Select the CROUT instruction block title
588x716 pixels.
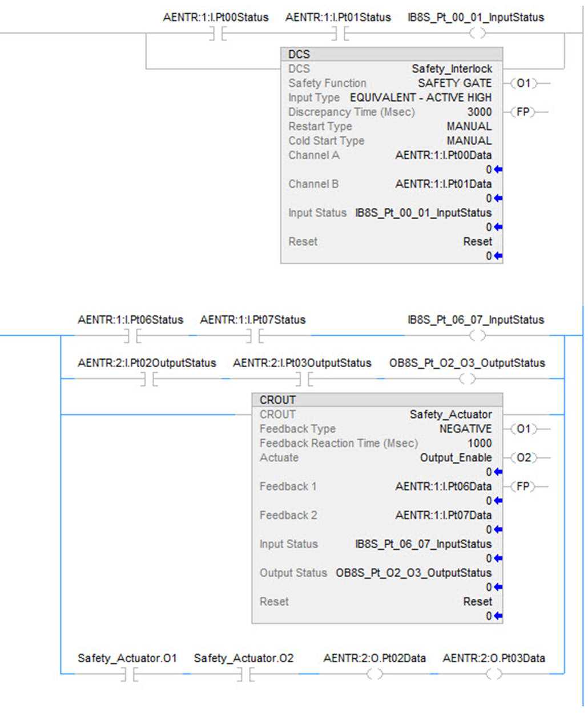377,400
